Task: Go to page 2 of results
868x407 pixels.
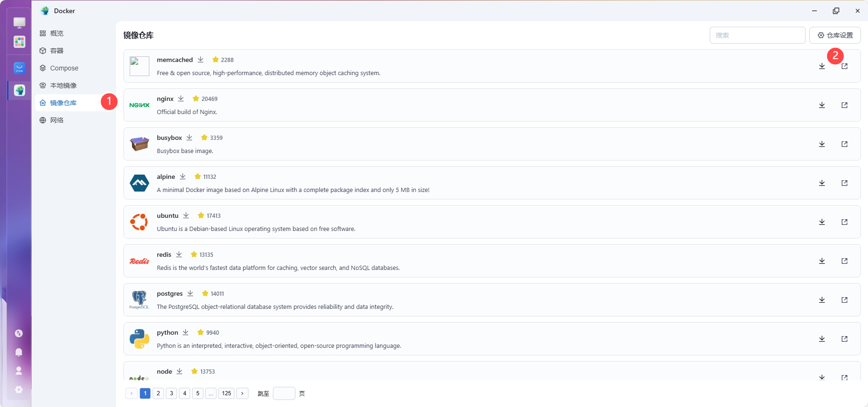Action: (x=158, y=393)
